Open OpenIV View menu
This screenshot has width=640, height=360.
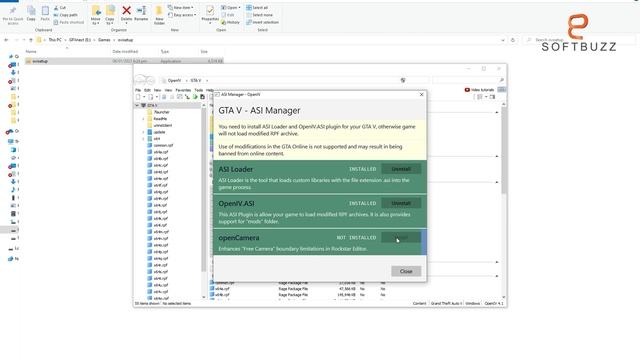pyautogui.click(x=168, y=90)
